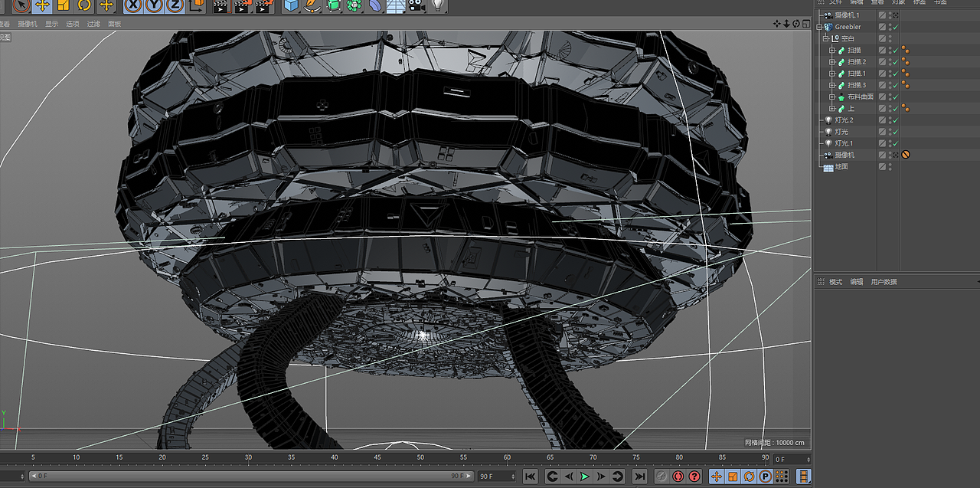Go to end of animation

(x=639, y=477)
